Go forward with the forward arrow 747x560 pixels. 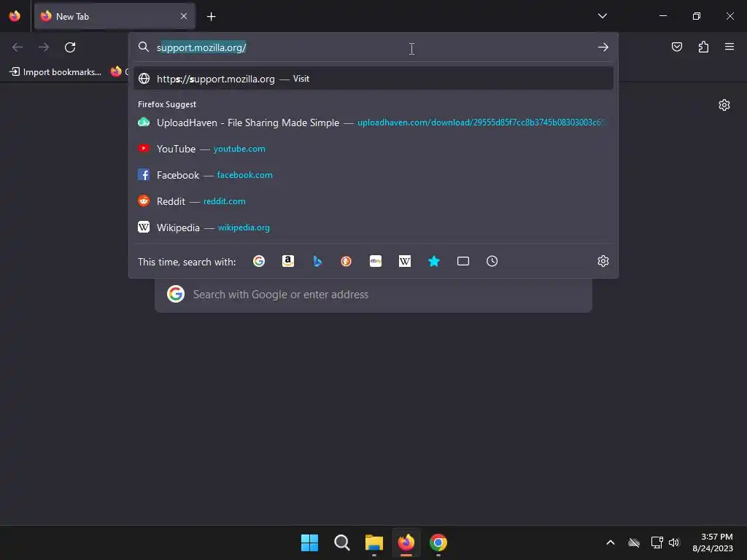pos(44,47)
